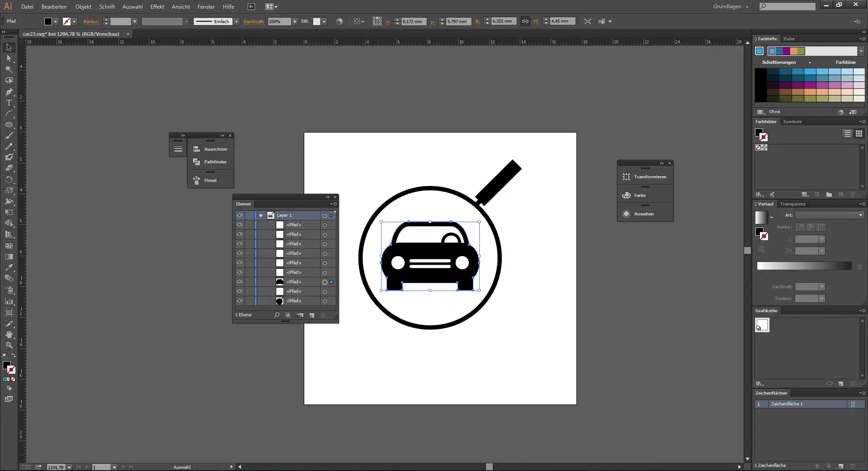Screen dimensions: 868x471
Task: Toggle the constrain width and height link
Action: (x=525, y=21)
